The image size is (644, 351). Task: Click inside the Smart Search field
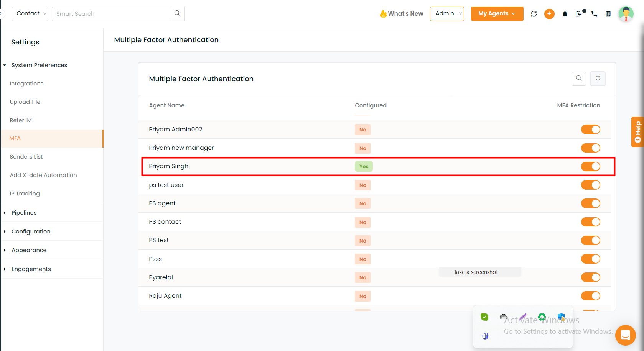111,13
